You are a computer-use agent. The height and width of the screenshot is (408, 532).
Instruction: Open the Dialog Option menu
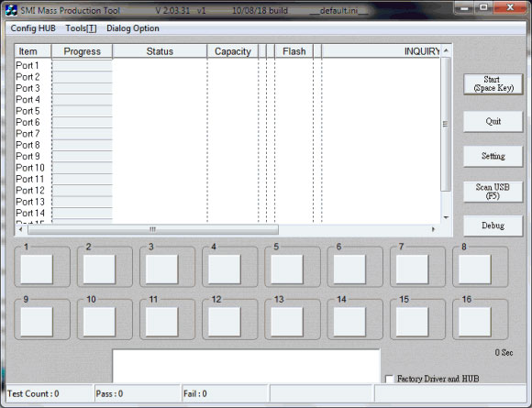coord(133,28)
